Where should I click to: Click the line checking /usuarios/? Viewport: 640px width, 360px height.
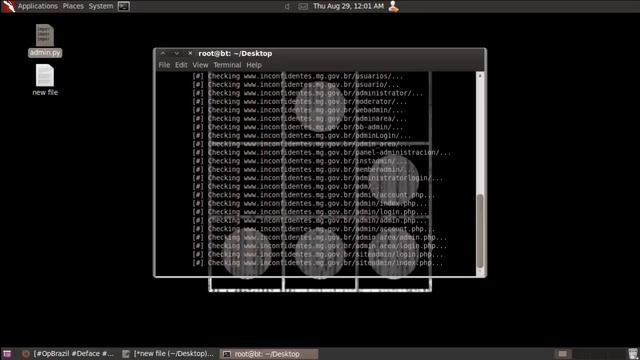[x=298, y=76]
